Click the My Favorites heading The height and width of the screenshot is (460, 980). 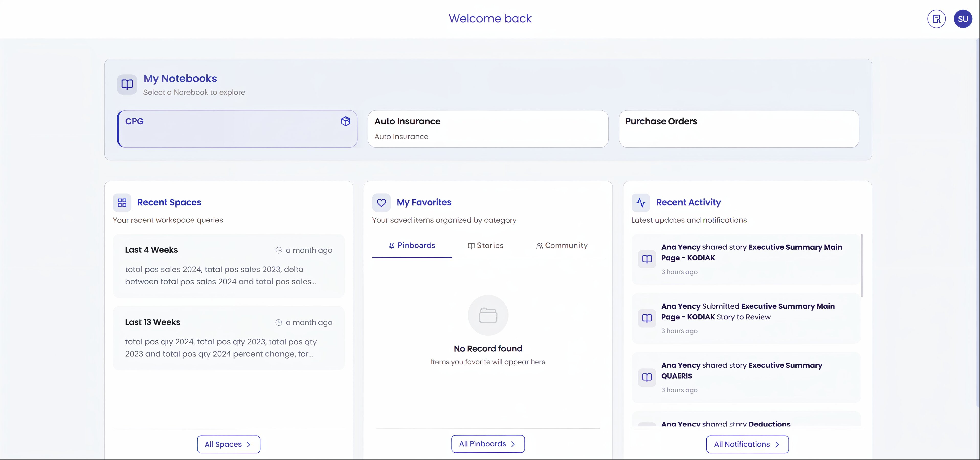point(424,202)
